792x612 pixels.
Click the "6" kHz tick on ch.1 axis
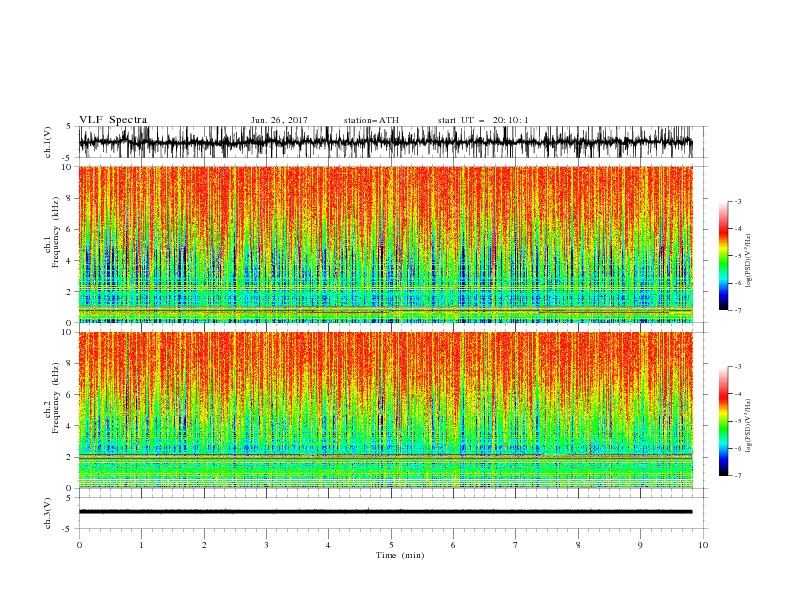tap(70, 229)
